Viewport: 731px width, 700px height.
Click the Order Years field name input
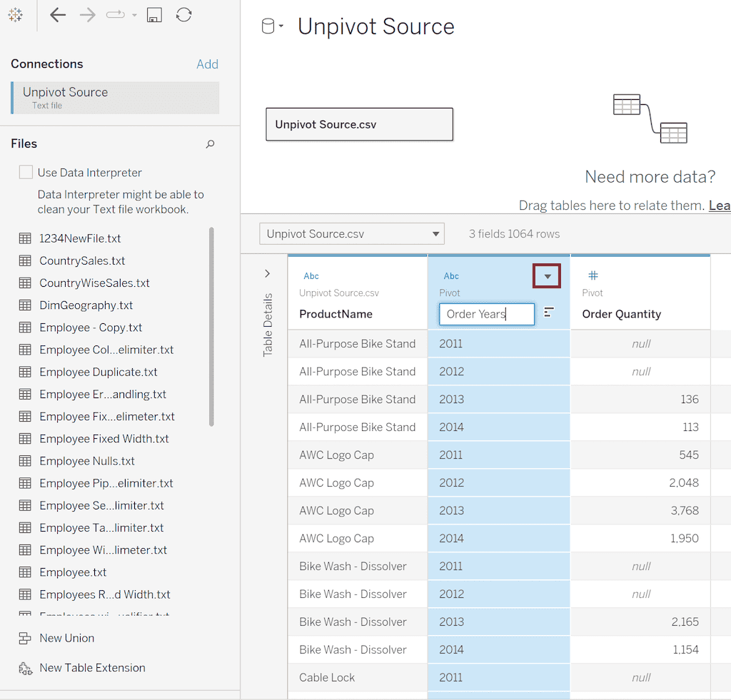486,314
